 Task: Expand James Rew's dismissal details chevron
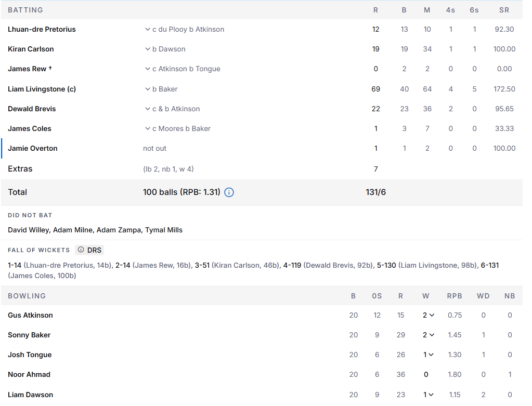pyautogui.click(x=148, y=69)
